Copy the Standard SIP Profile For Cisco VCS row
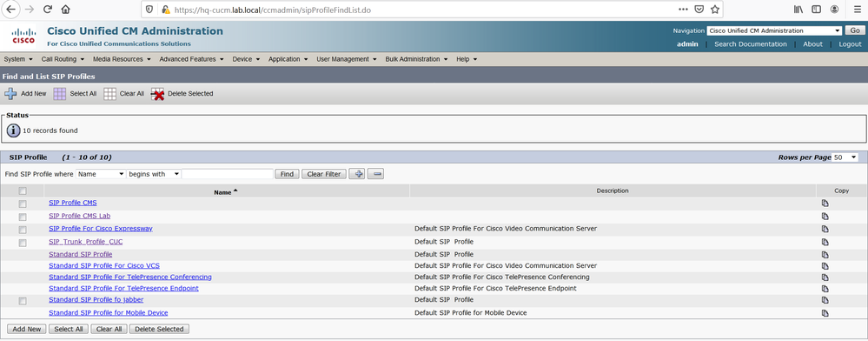This screenshot has width=868, height=341. point(825,266)
